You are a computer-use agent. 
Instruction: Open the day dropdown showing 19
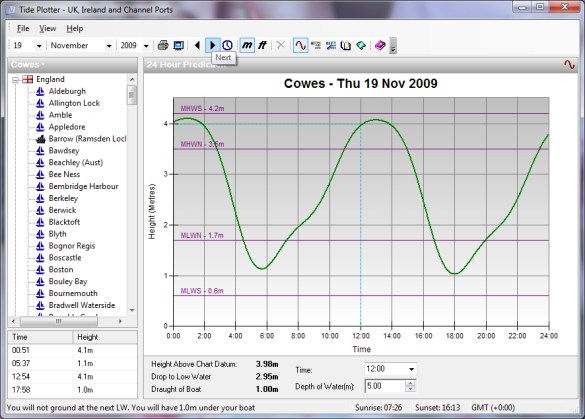click(39, 46)
